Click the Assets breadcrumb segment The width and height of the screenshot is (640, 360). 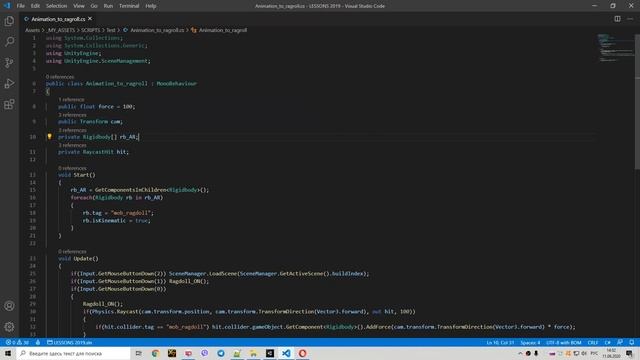32,30
